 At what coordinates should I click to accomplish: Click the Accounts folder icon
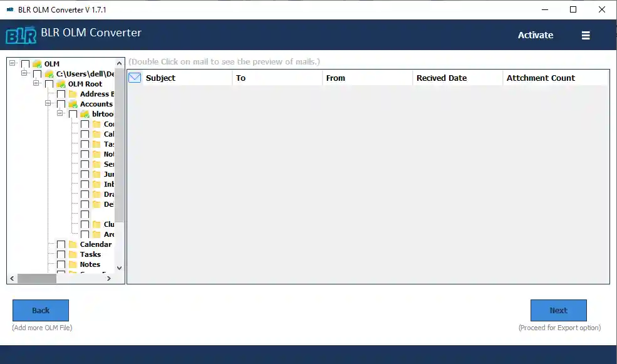pyautogui.click(x=73, y=104)
